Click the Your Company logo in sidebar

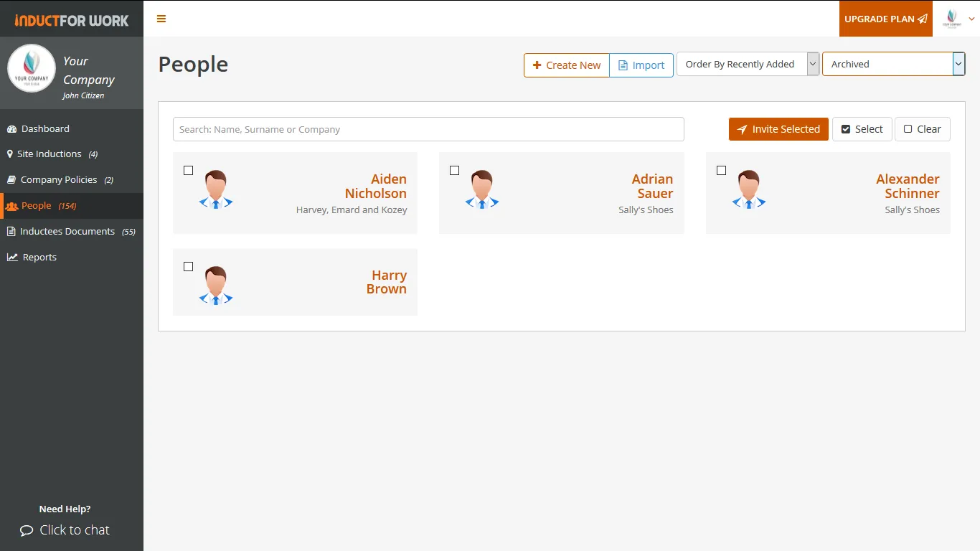point(32,68)
